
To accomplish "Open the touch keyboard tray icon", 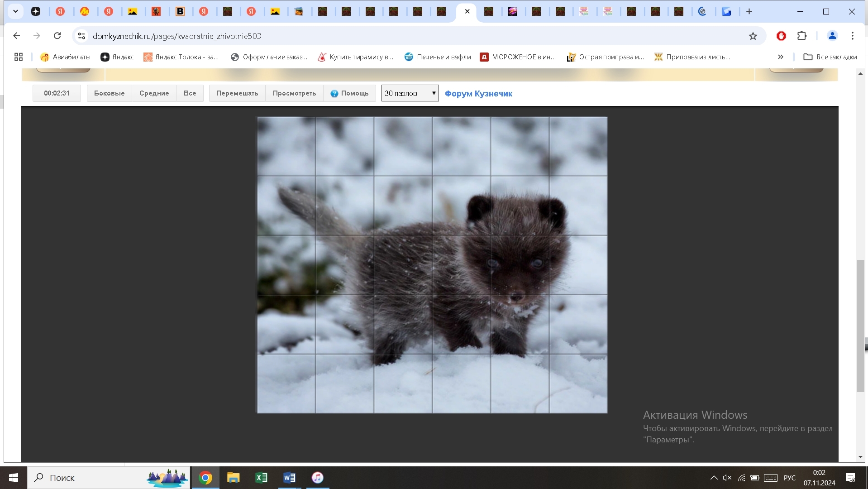I will 771,478.
